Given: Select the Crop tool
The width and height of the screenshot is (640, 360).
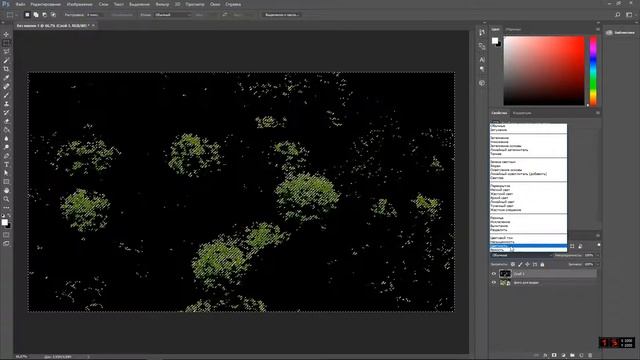Looking at the screenshot, I should [x=6, y=69].
